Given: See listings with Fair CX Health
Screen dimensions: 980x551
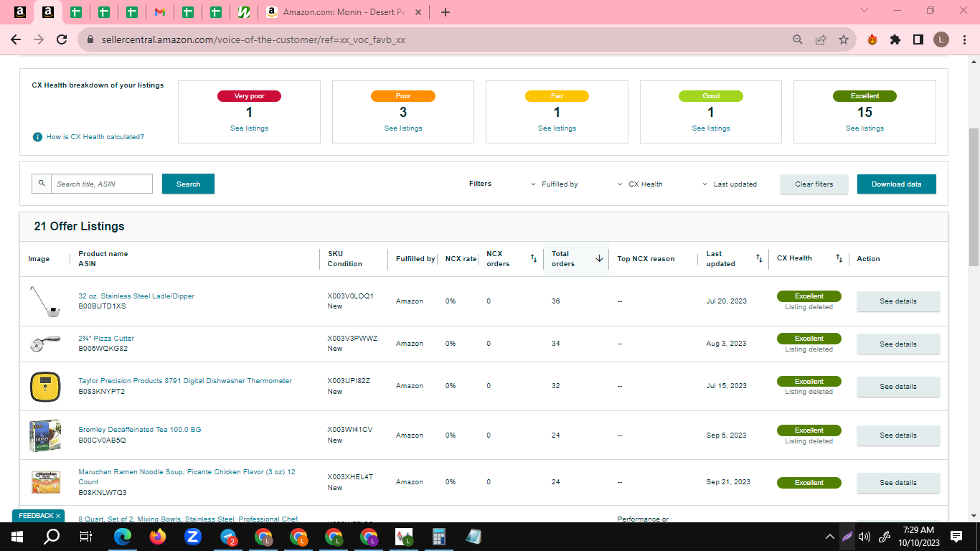Looking at the screenshot, I should [x=557, y=128].
